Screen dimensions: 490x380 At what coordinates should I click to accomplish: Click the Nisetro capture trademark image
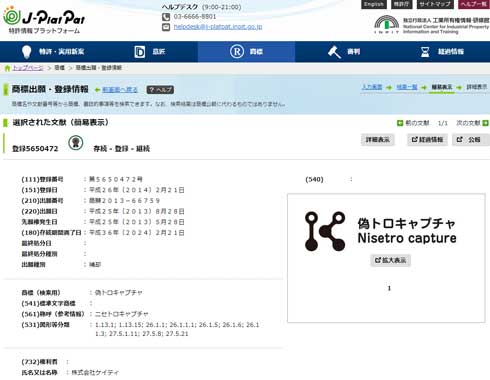(381, 231)
